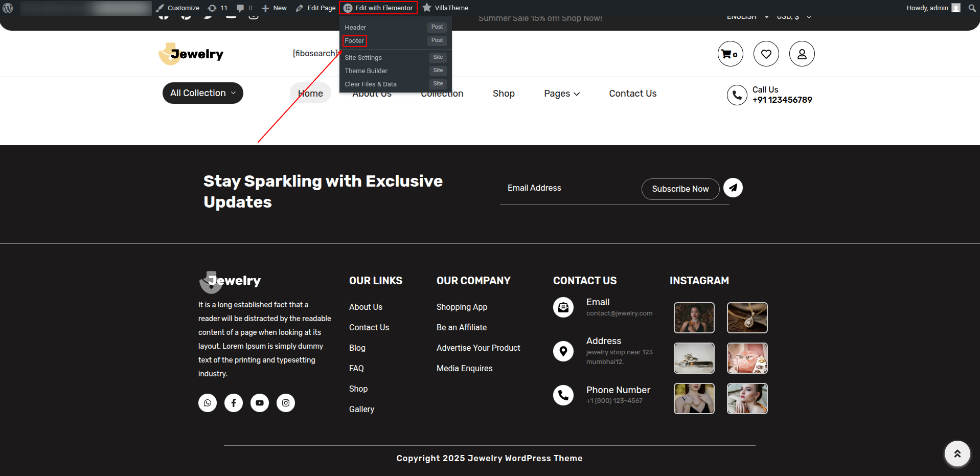Open the user account icon
The width and height of the screenshot is (980, 476).
pyautogui.click(x=802, y=54)
